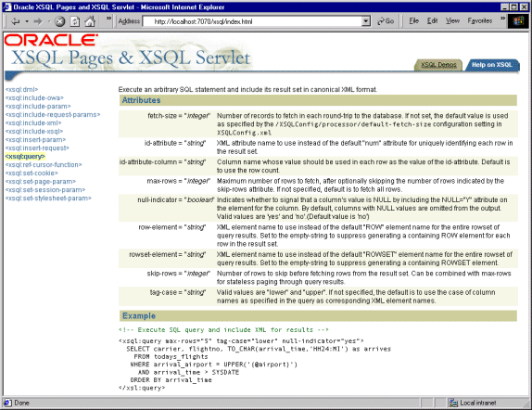532x410 pixels.
Task: Expand the toolbar overflow chevron near Home
Action: (108, 19)
